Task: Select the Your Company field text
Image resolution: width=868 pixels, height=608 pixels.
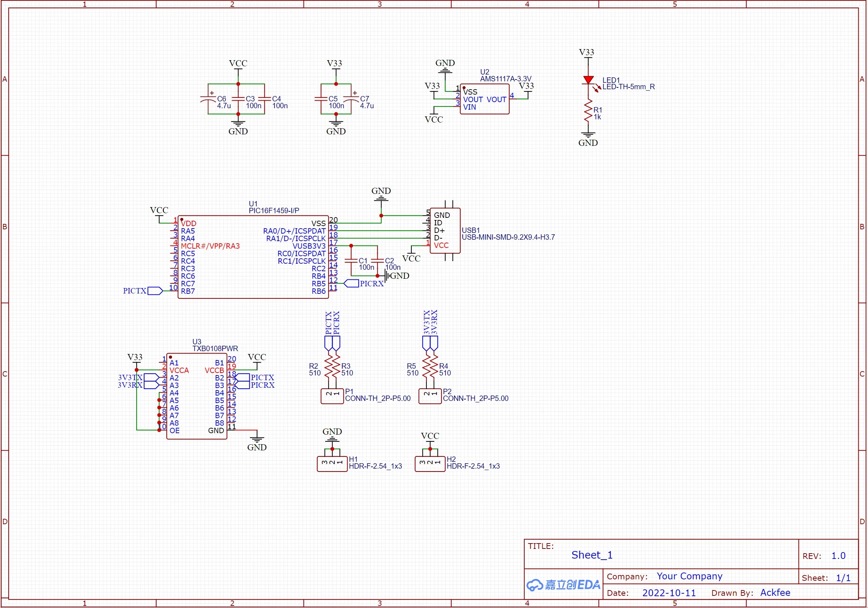Action: 689,576
